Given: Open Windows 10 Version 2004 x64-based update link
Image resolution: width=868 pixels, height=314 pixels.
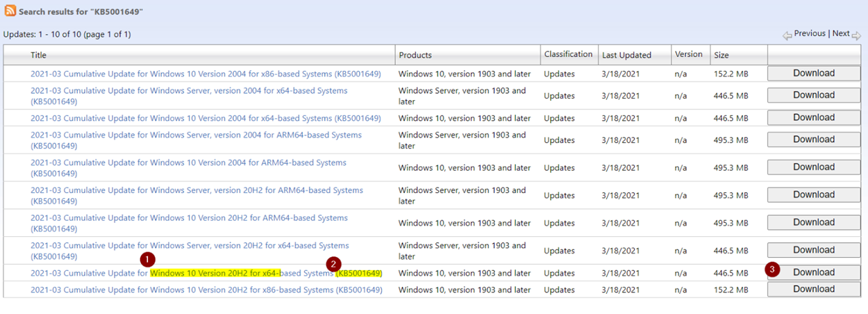Looking at the screenshot, I should [x=206, y=118].
